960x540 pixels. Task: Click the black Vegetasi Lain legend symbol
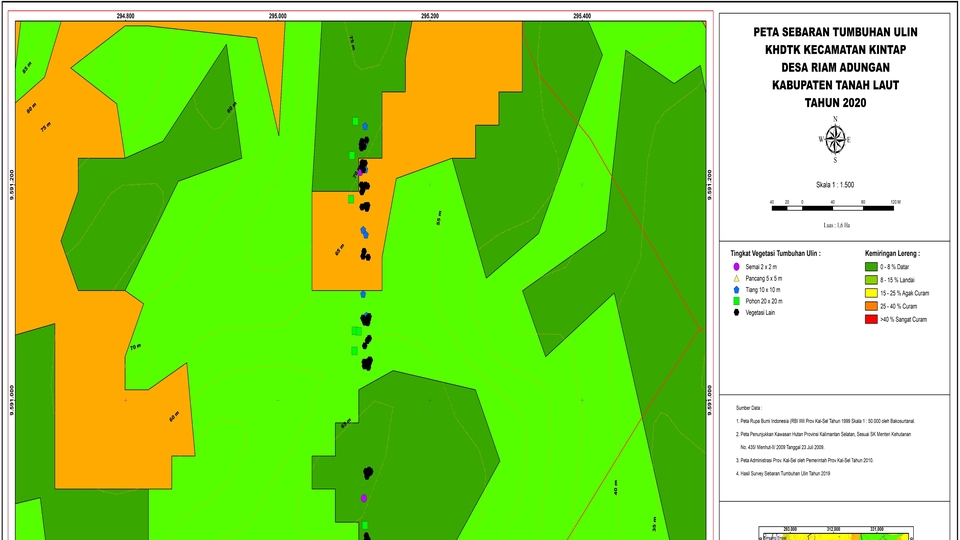click(x=736, y=312)
